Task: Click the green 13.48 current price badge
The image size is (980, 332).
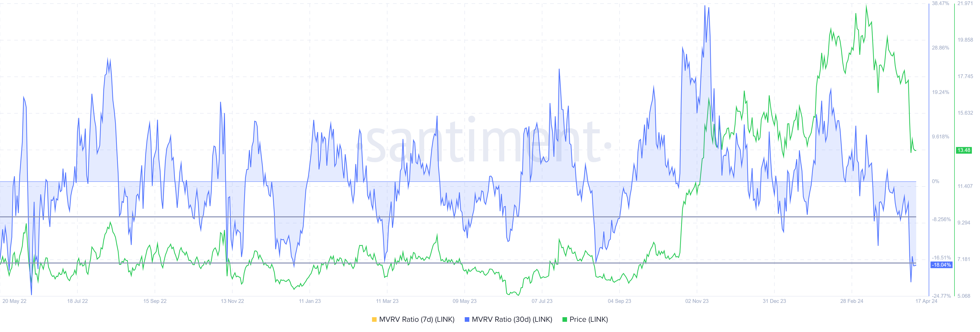Action: point(964,150)
